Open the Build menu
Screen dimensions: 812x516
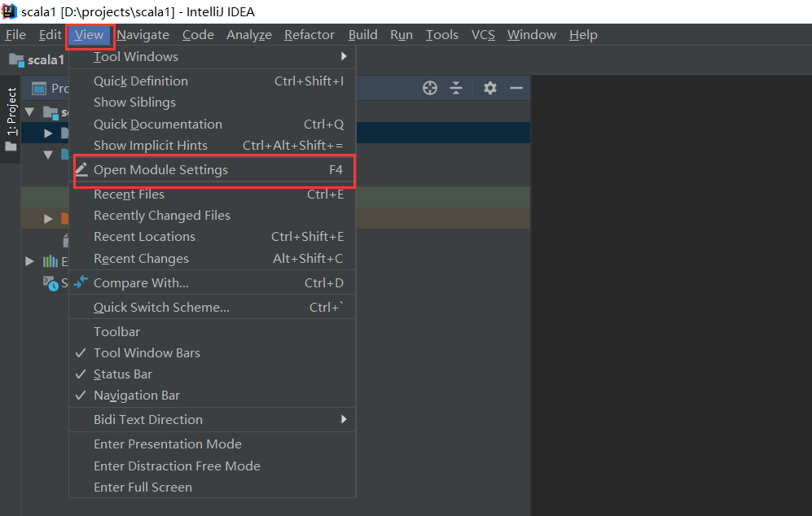(362, 35)
